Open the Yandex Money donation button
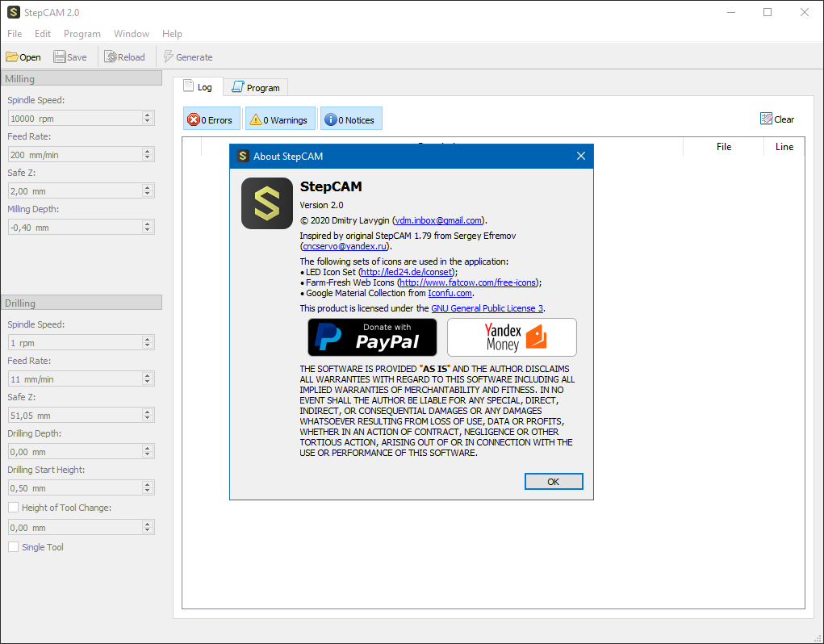The image size is (824, 644). 512,337
